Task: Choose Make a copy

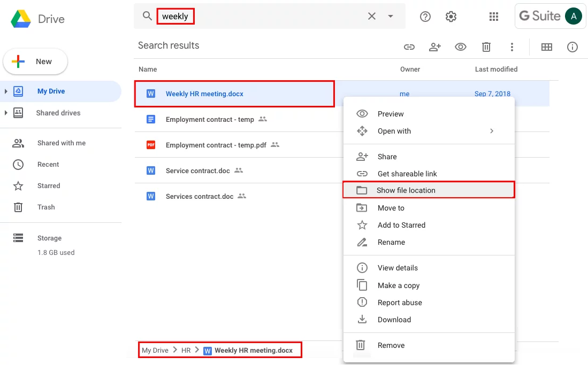Action: [x=429, y=285]
